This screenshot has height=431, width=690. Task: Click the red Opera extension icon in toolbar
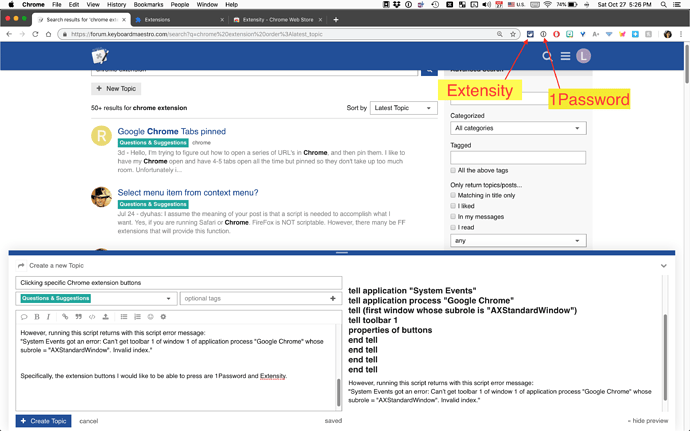tap(556, 34)
